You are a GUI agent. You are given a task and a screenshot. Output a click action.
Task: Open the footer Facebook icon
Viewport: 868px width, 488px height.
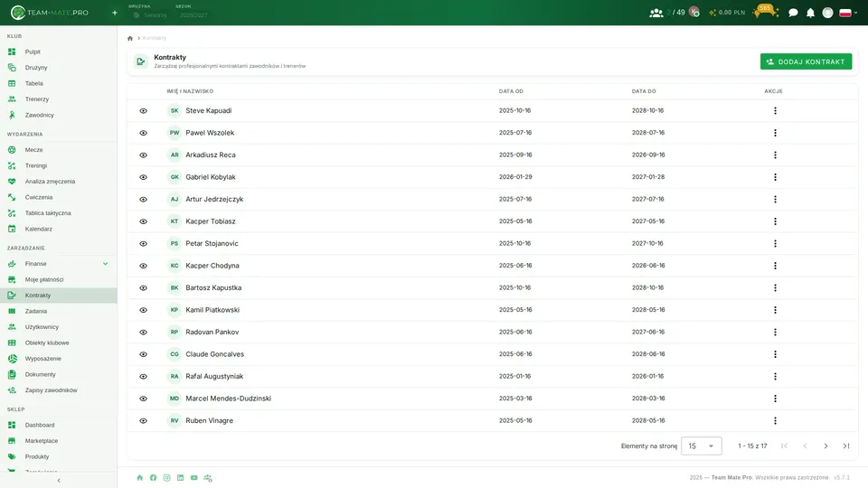click(154, 477)
